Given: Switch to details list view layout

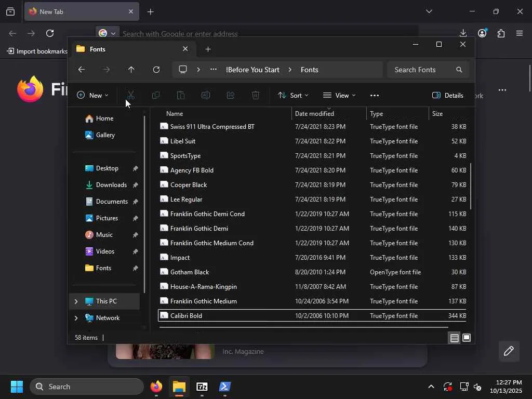Looking at the screenshot, I should tap(454, 338).
